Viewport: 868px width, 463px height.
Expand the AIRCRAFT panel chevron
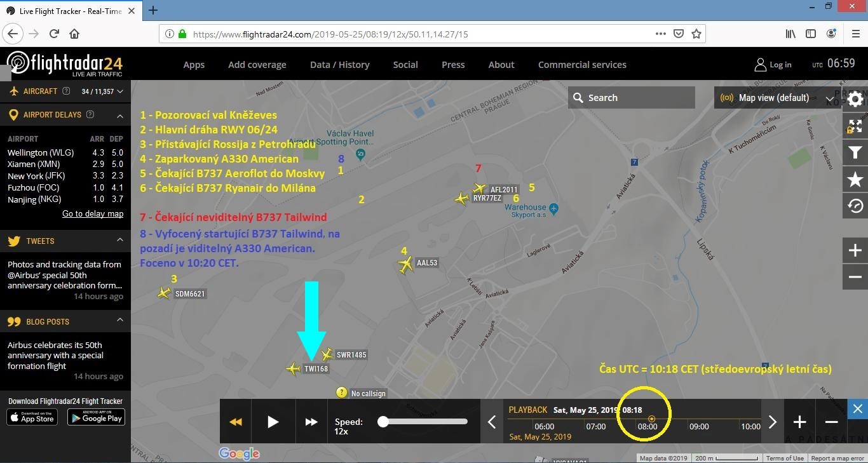[x=119, y=91]
